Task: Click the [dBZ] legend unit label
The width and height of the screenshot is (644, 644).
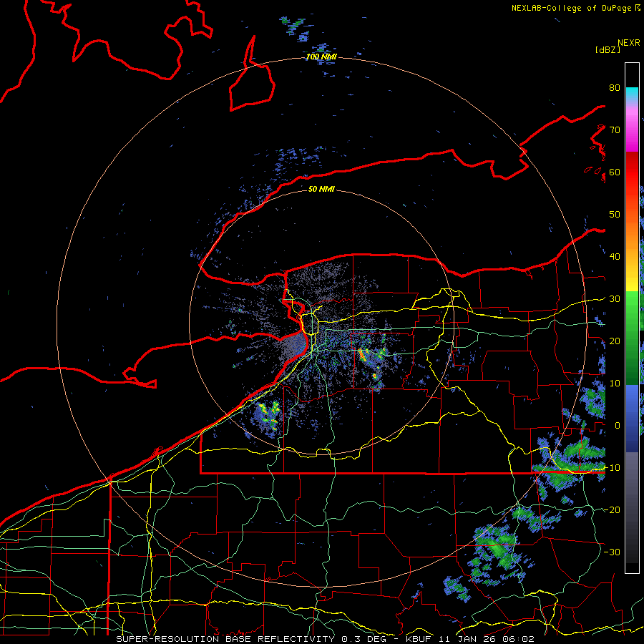Action: pyautogui.click(x=608, y=49)
